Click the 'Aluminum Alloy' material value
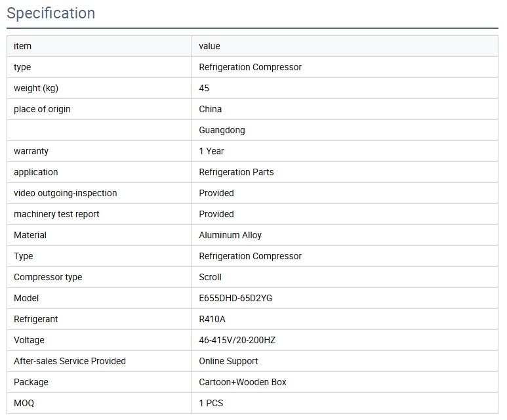Viewport: 507px width, 420px height. coord(230,235)
